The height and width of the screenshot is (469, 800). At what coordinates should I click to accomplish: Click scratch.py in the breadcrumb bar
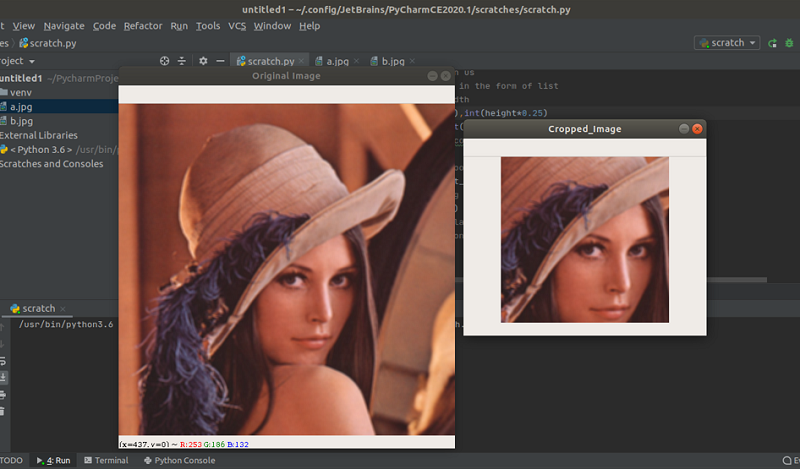tap(47, 43)
